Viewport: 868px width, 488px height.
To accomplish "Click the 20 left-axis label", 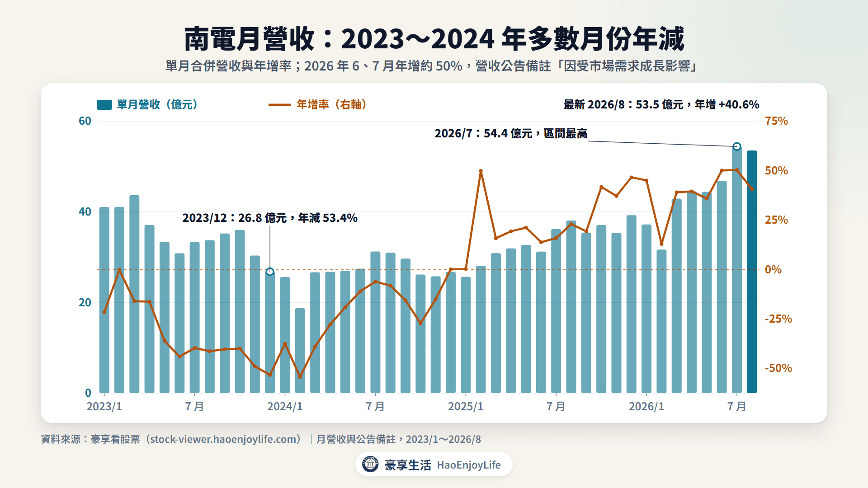I will (x=85, y=303).
